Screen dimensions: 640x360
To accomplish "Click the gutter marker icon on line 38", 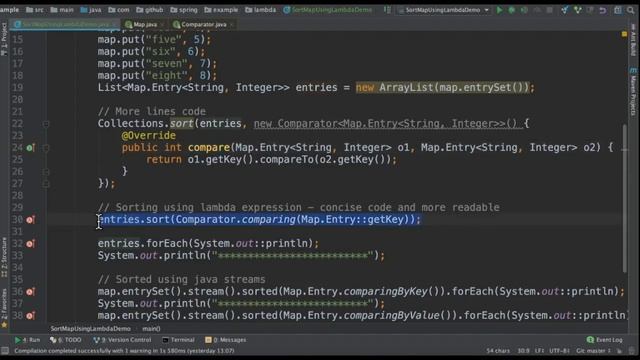I will tap(31, 316).
